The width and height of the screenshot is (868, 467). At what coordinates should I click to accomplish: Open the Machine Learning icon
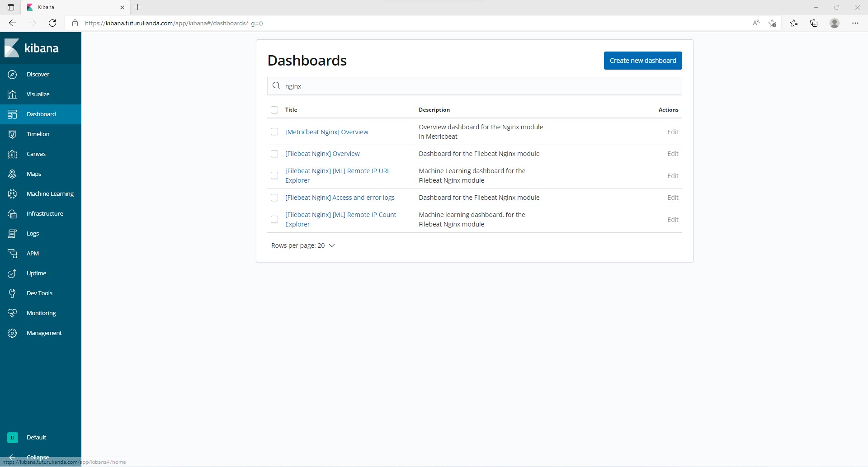click(x=12, y=194)
